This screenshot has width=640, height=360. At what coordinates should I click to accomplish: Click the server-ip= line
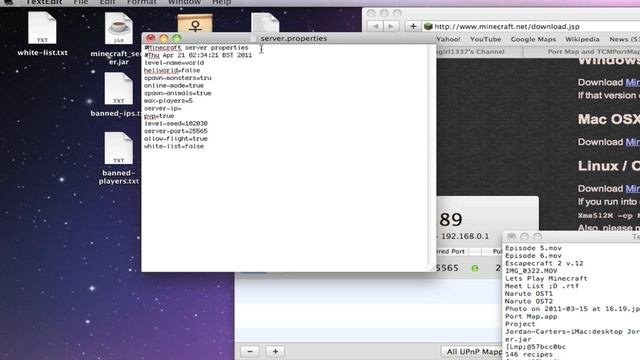(162, 109)
